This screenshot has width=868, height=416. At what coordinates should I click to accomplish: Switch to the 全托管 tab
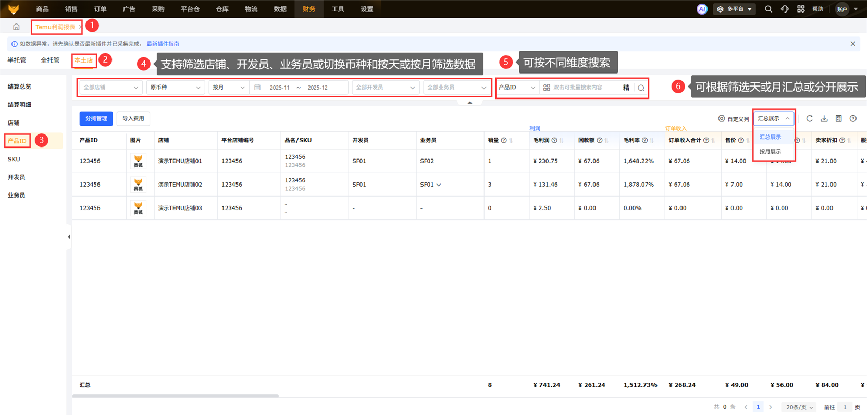coord(50,60)
